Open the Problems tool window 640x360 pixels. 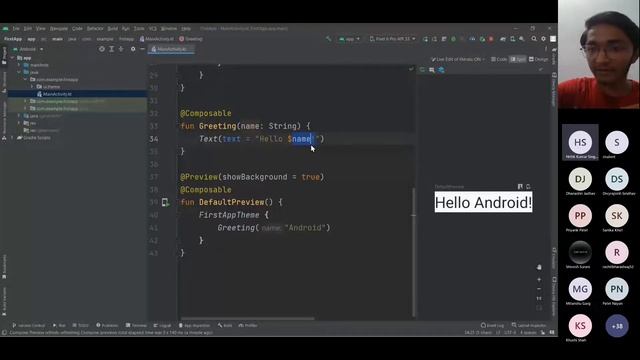click(x=107, y=325)
